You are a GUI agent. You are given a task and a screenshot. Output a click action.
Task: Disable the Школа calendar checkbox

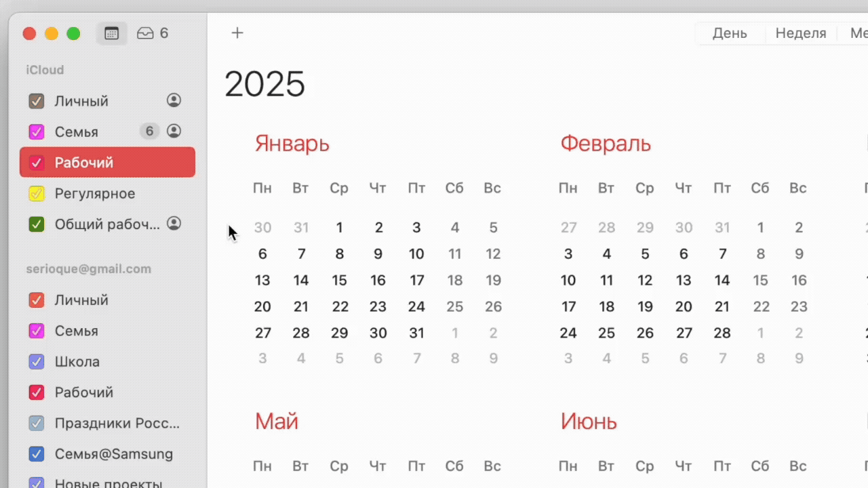37,362
